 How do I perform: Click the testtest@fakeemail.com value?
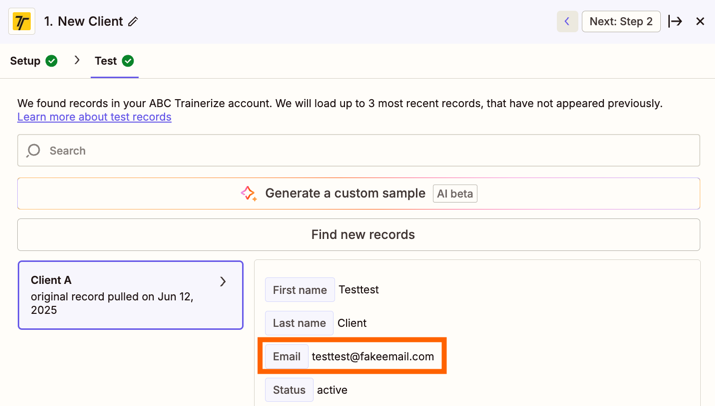coord(373,356)
